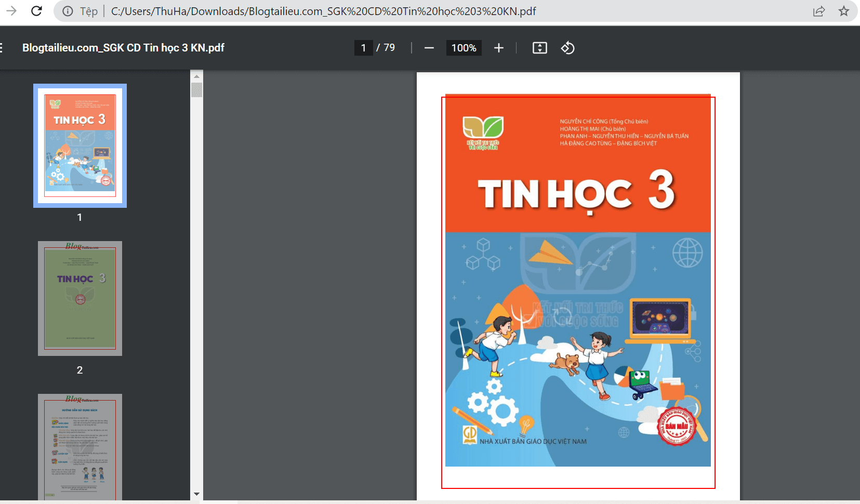
Task: Edit the current page number field
Action: 363,48
